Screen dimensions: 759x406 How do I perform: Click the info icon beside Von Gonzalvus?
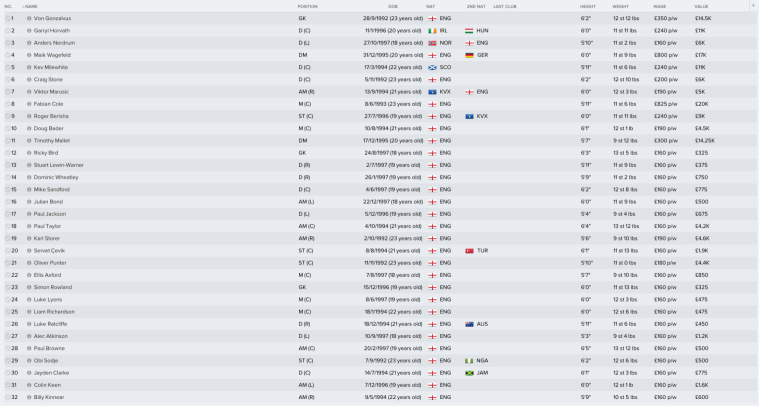tap(29, 18)
